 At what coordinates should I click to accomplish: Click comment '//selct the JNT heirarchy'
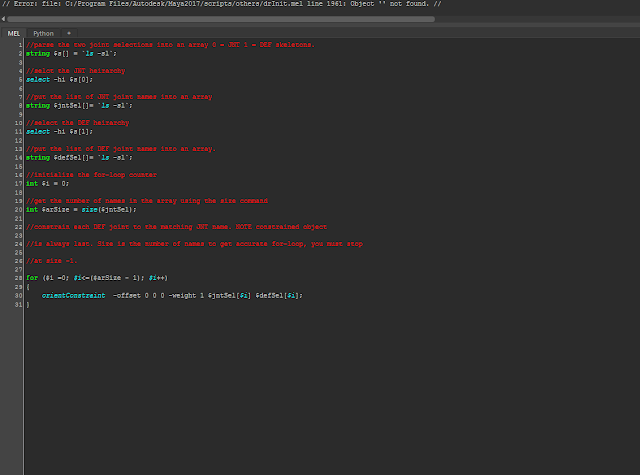(76, 71)
